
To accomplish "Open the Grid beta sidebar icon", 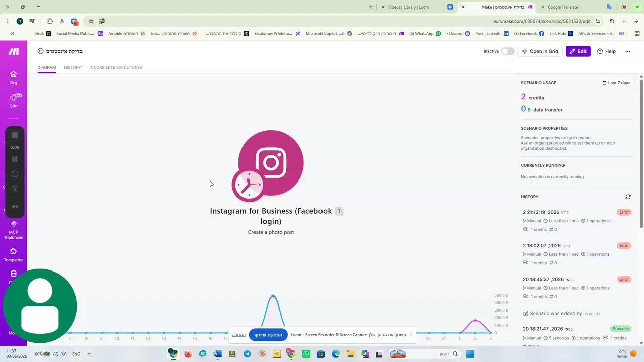I will pos(14,100).
